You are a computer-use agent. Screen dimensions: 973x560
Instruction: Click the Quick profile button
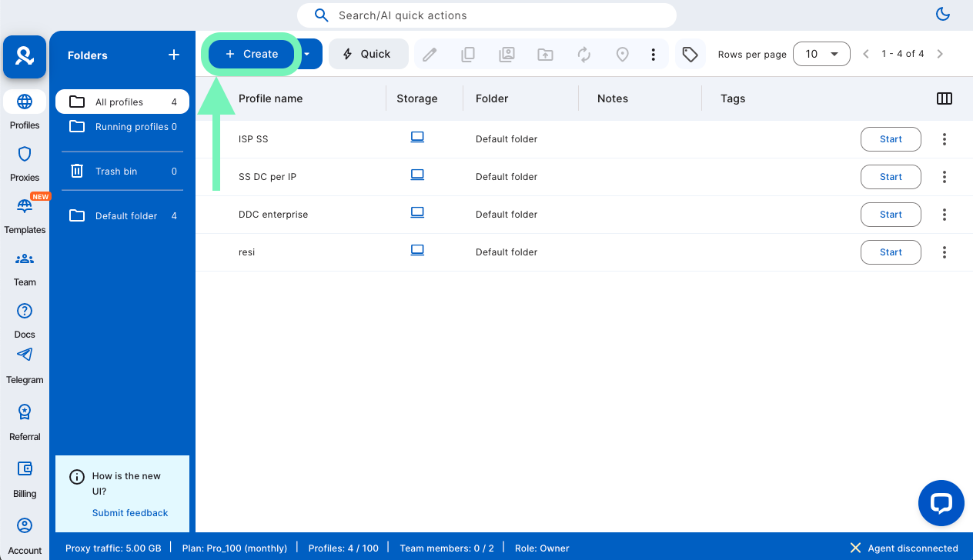(367, 55)
